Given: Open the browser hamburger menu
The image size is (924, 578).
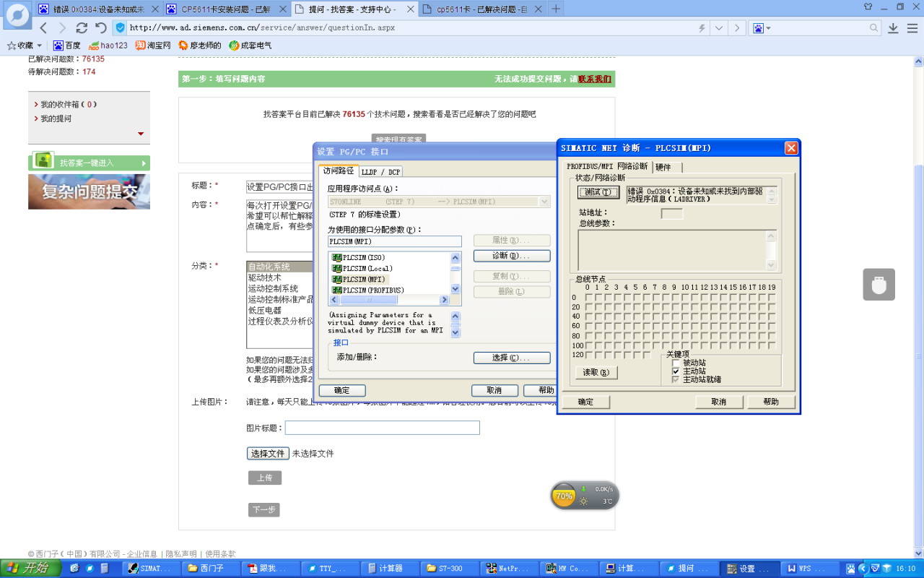Looking at the screenshot, I should 912,27.
